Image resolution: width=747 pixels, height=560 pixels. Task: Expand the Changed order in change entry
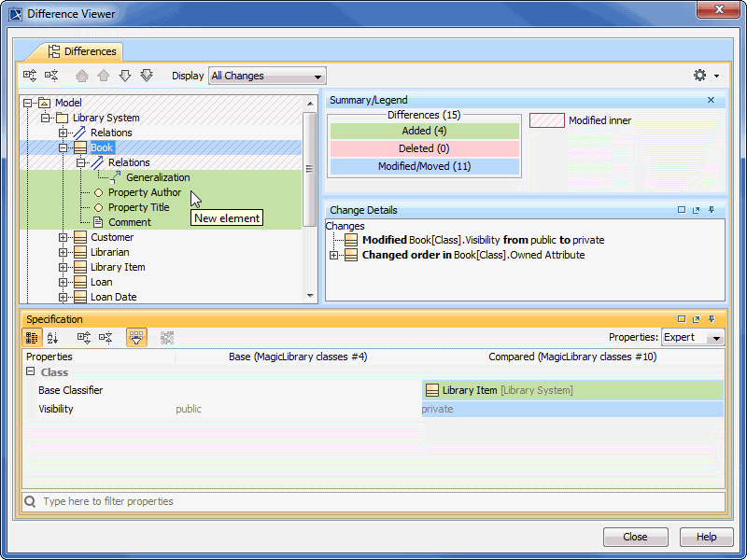[x=333, y=255]
